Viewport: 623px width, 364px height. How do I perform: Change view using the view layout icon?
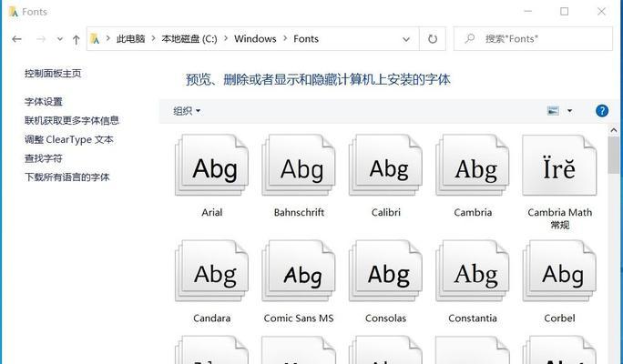[x=553, y=111]
